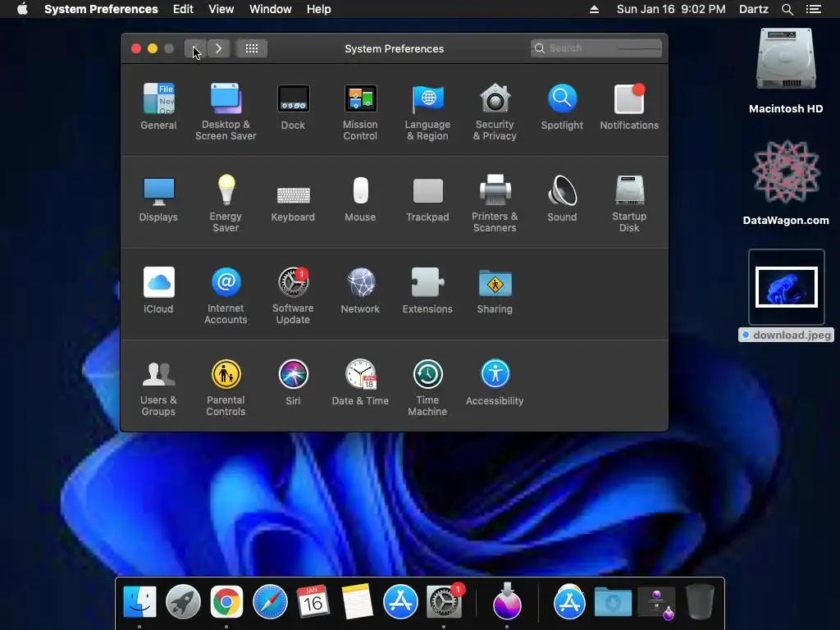Image resolution: width=840 pixels, height=630 pixels.
Task: Open the Dock preference pane
Action: [293, 106]
